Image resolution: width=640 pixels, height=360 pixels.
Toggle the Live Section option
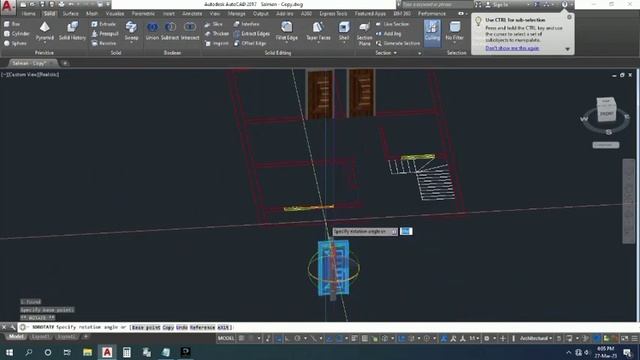pyautogui.click(x=392, y=24)
